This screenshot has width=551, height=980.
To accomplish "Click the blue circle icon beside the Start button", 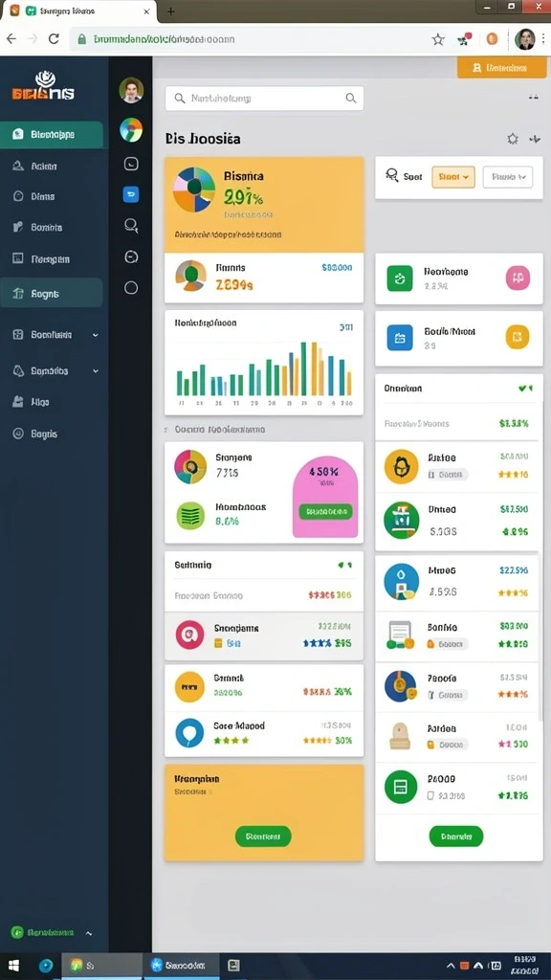I will tap(46, 966).
